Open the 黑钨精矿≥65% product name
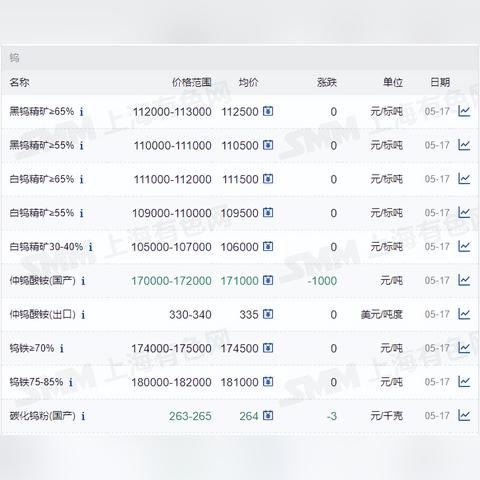The width and height of the screenshot is (480, 480). (x=42, y=111)
